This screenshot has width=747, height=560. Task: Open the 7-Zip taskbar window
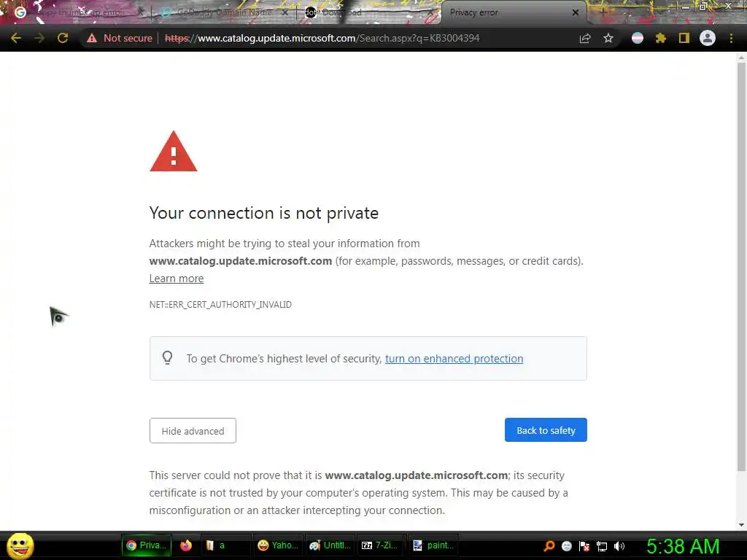click(380, 545)
